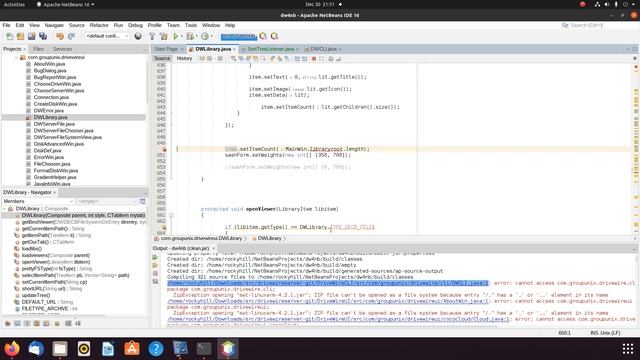Click the Build Project hammer icon
The width and height of the screenshot is (640, 360).
coord(152,36)
